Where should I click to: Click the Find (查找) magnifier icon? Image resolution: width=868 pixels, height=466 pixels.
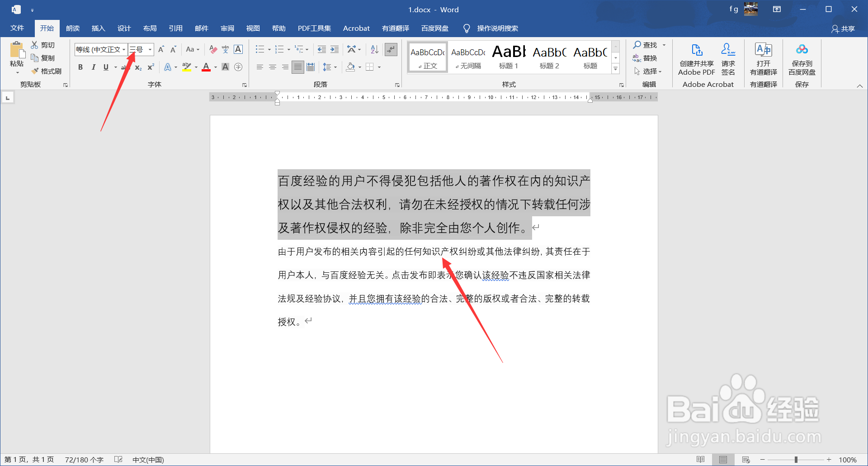click(x=637, y=45)
